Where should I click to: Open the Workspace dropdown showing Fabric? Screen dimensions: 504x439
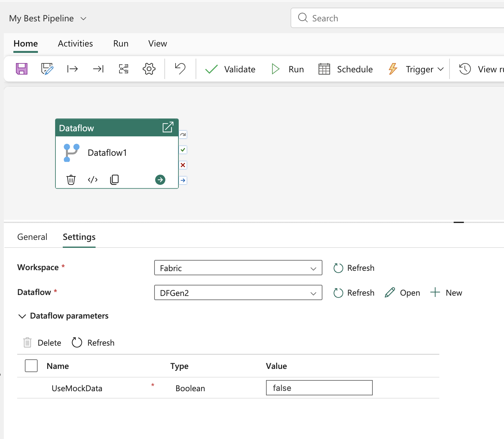(238, 268)
